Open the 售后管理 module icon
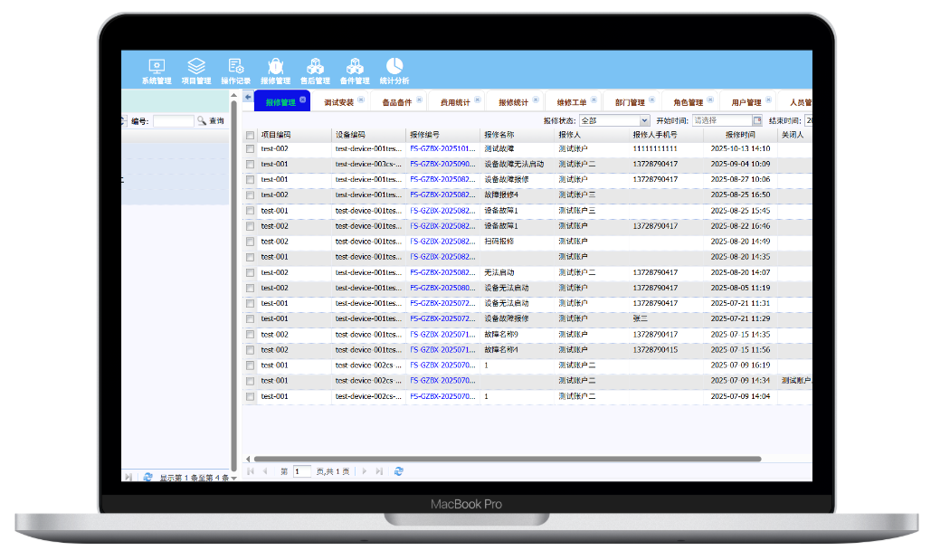Image resolution: width=931 pixels, height=560 pixels. point(315,67)
